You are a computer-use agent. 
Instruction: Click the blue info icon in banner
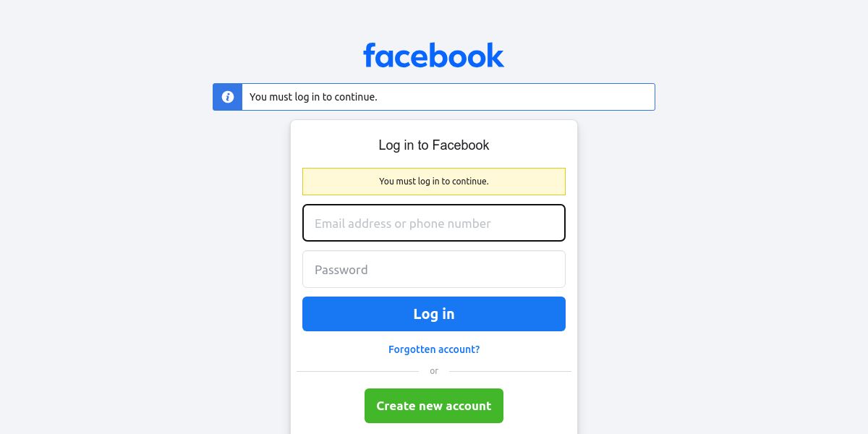227,97
